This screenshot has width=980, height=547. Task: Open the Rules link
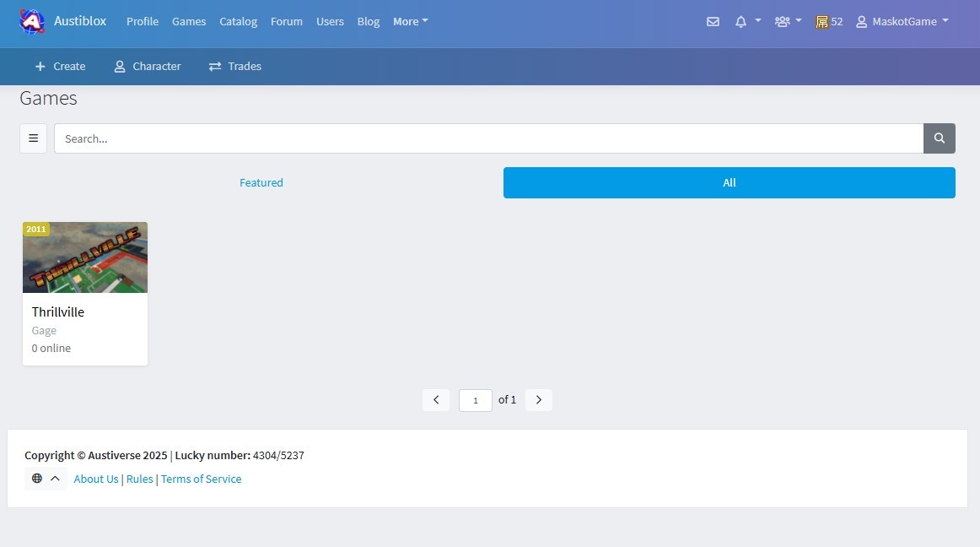pos(139,479)
